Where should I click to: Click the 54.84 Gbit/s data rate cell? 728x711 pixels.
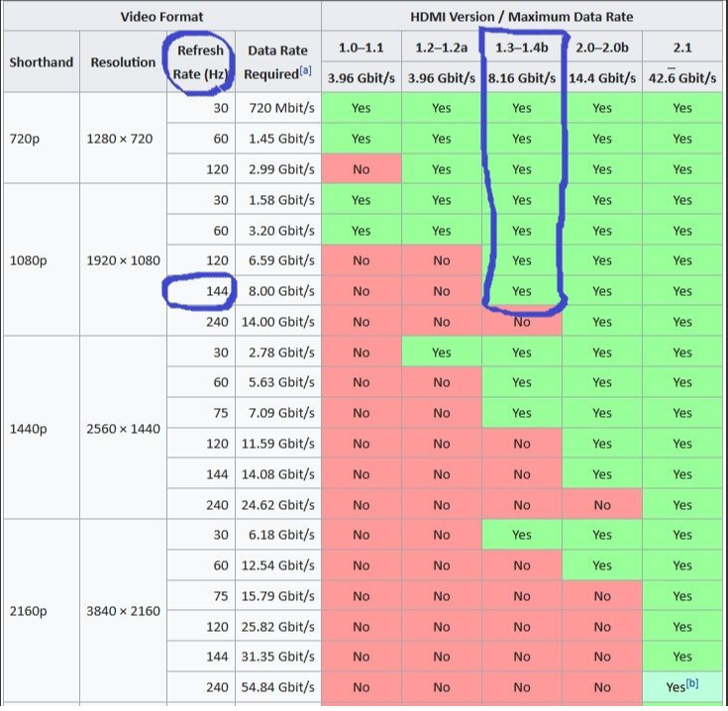coord(278,687)
